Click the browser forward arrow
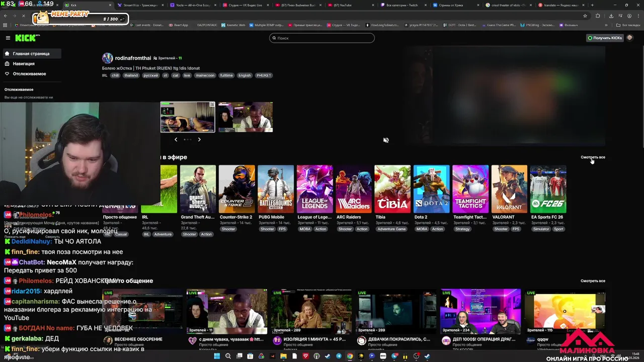The height and width of the screenshot is (362, 644). [15, 16]
